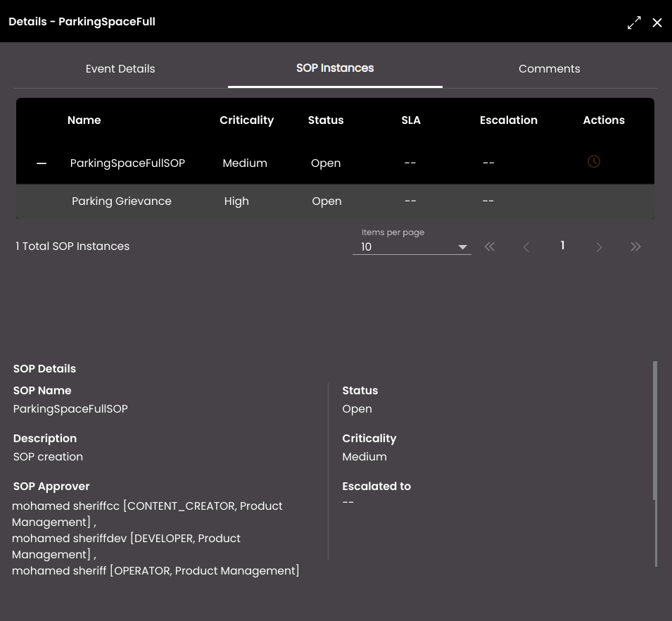Collapse the ParkingSpaceFullSOP row
This screenshot has height=621, width=672.
pos(42,163)
